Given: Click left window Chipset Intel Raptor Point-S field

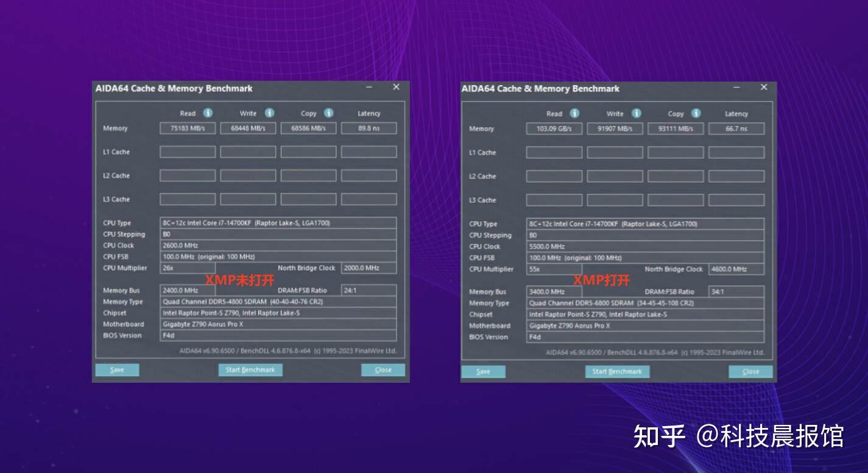Looking at the screenshot, I should click(x=278, y=313).
